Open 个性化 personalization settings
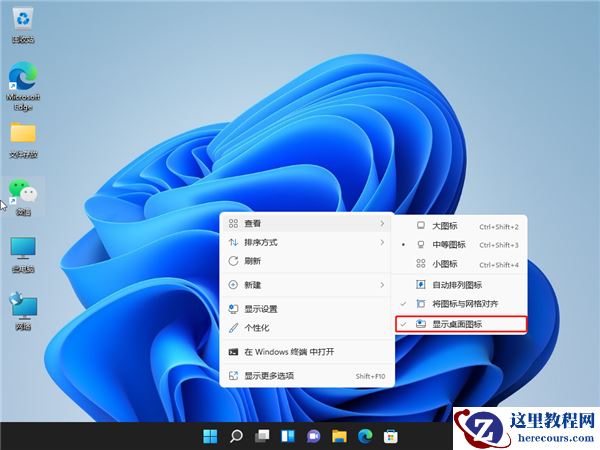The image size is (600, 450). pos(307,328)
